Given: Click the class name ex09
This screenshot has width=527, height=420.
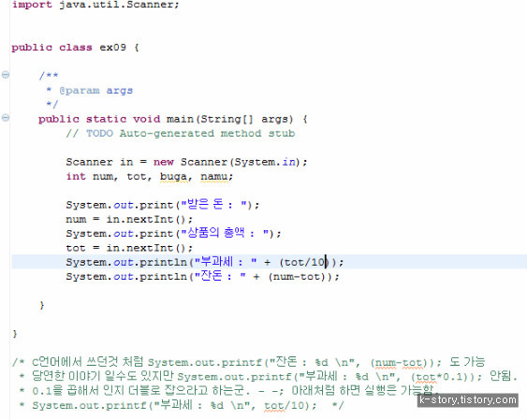Looking at the screenshot, I should 113,48.
